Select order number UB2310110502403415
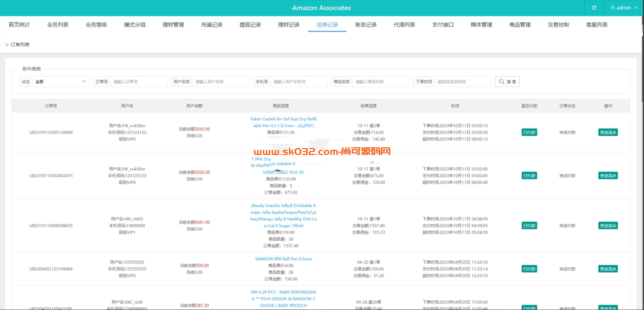This screenshot has height=310, width=644. click(51, 176)
